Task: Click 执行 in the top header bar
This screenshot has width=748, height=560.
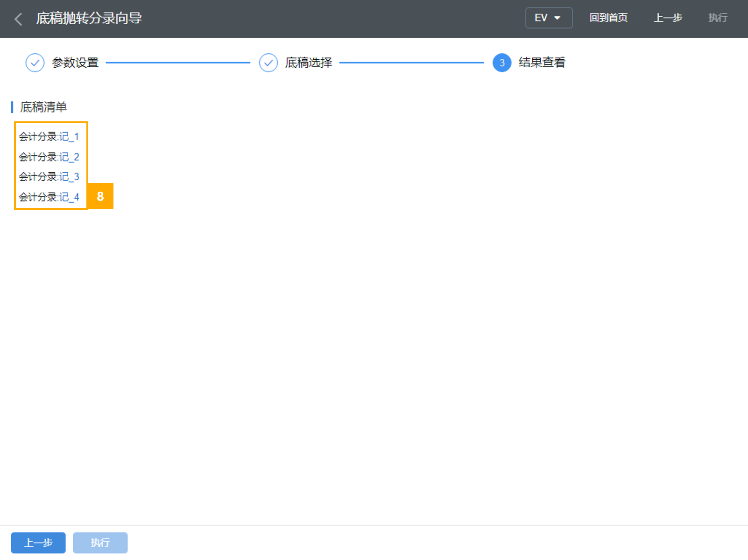Action: (718, 18)
